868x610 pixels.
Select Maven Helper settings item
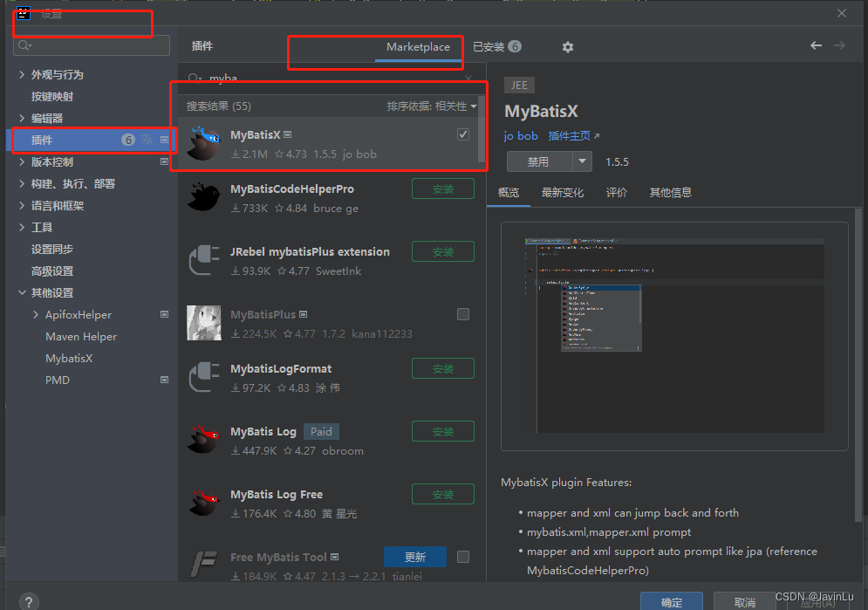[x=81, y=337]
